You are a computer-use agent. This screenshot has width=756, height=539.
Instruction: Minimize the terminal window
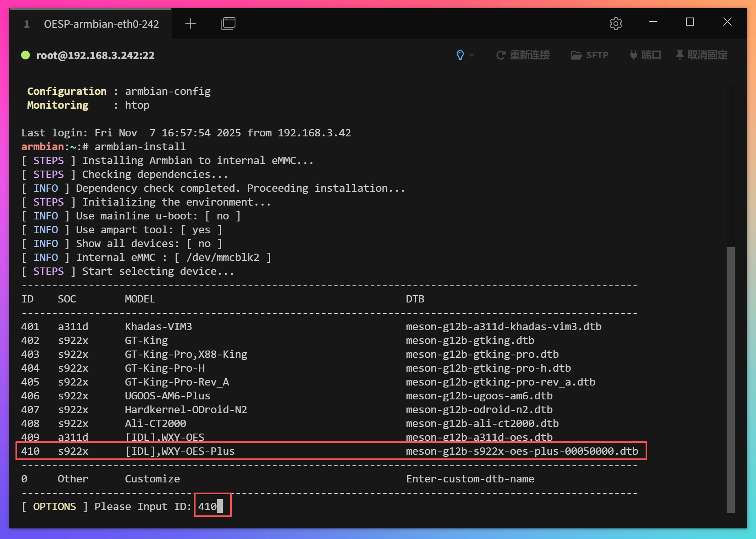[x=653, y=22]
